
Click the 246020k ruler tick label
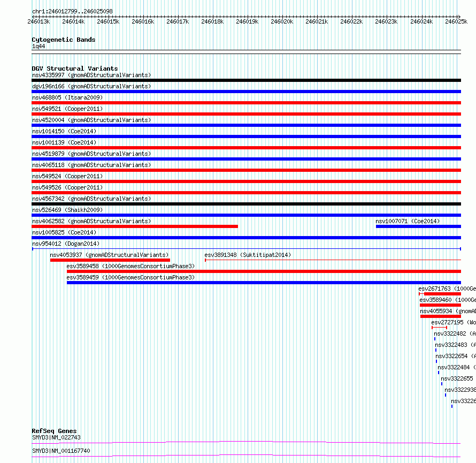click(282, 21)
